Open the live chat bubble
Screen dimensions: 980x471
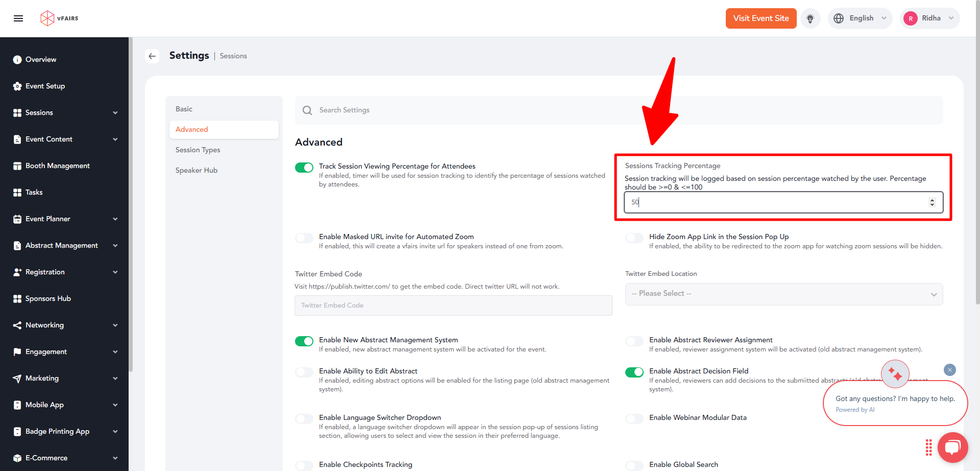pos(952,448)
